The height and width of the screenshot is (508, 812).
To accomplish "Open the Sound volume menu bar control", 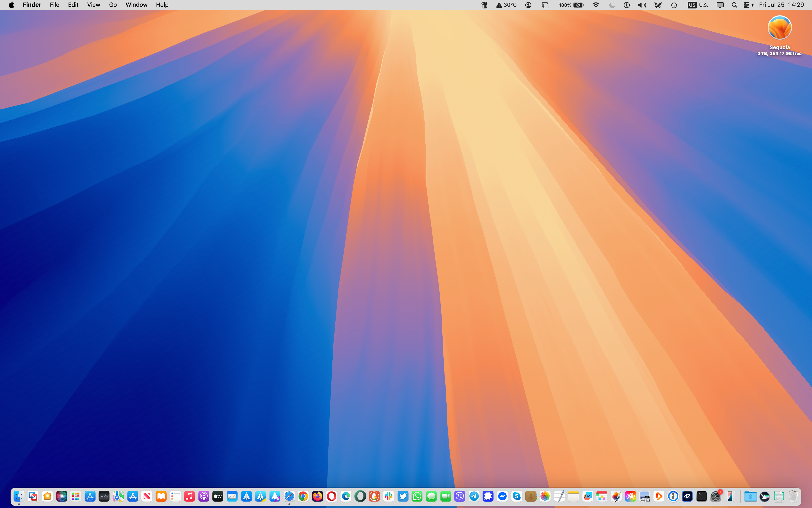I will [x=642, y=5].
